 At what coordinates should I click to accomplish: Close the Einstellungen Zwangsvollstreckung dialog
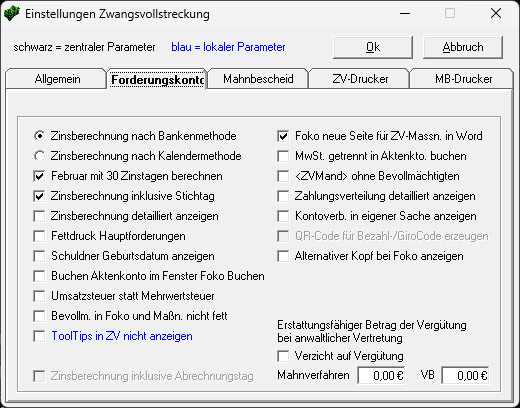pyautogui.click(x=496, y=14)
